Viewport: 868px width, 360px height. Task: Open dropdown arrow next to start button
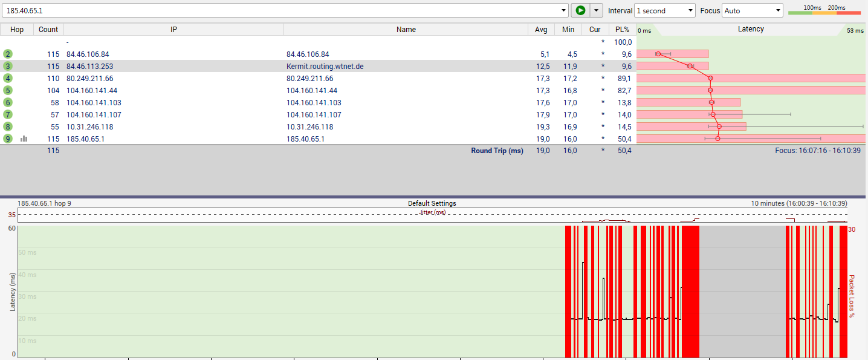(596, 10)
